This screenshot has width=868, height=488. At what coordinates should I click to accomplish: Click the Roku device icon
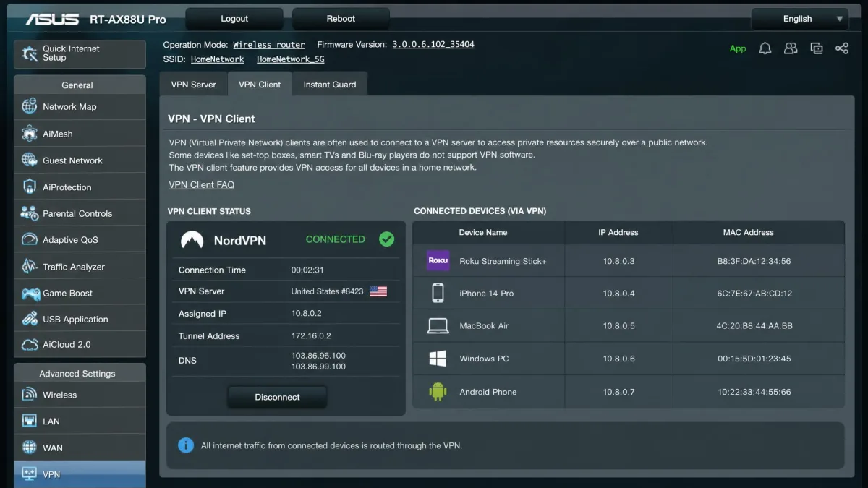(x=438, y=261)
